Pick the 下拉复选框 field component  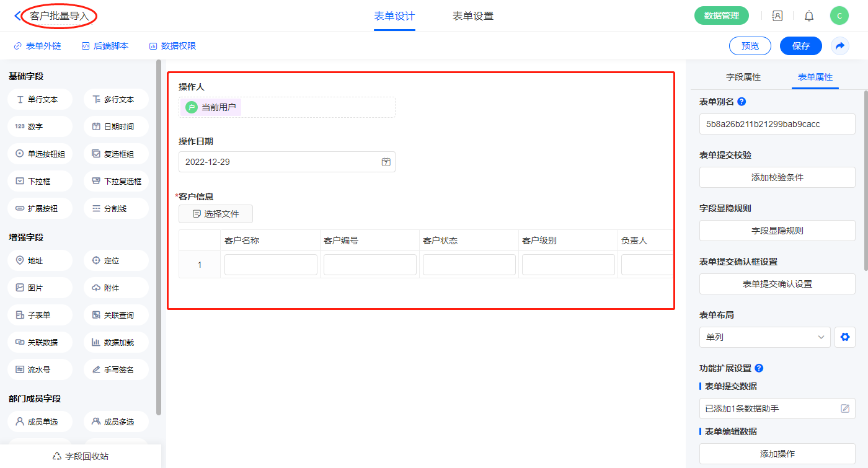tap(116, 181)
